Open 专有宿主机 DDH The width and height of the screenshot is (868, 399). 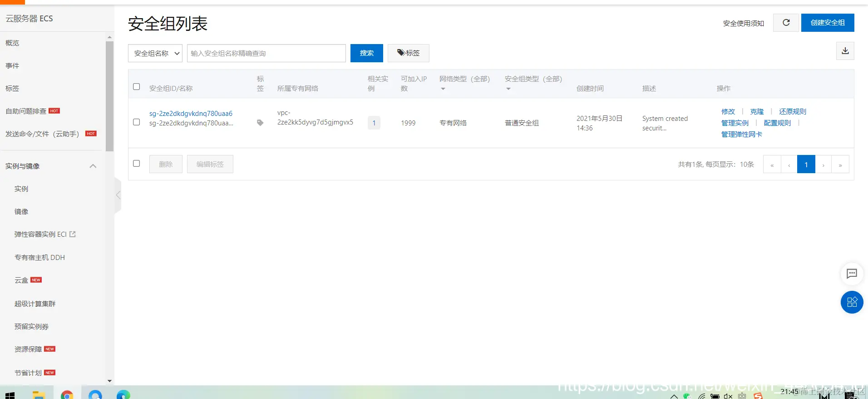coord(39,257)
